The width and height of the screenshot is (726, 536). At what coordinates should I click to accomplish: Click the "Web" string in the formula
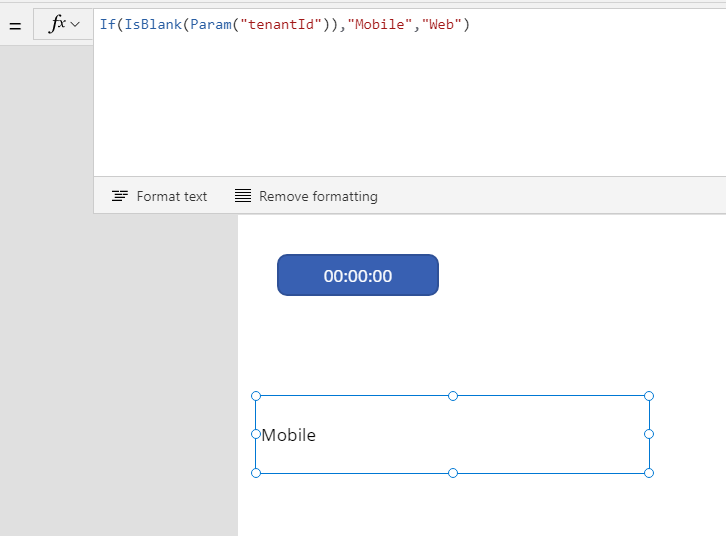click(x=440, y=25)
